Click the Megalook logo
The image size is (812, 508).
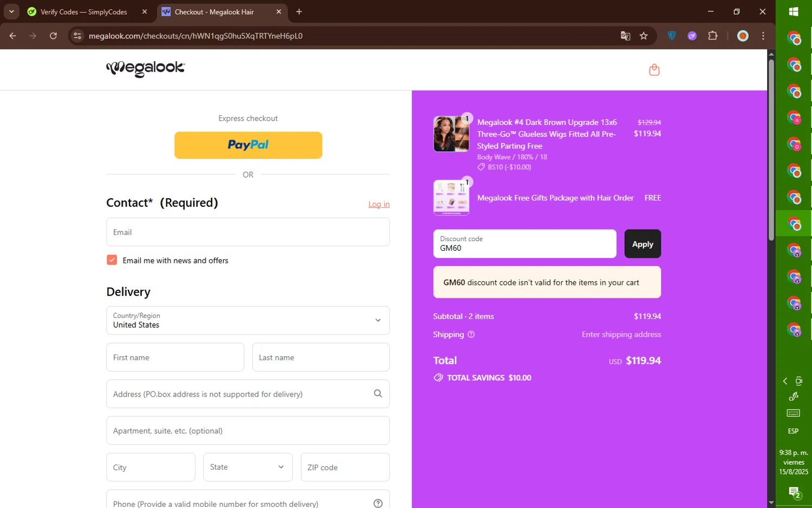click(146, 68)
